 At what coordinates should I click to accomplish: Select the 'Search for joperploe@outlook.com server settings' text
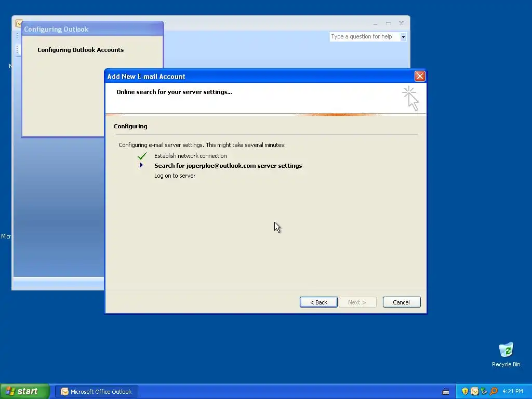(228, 166)
